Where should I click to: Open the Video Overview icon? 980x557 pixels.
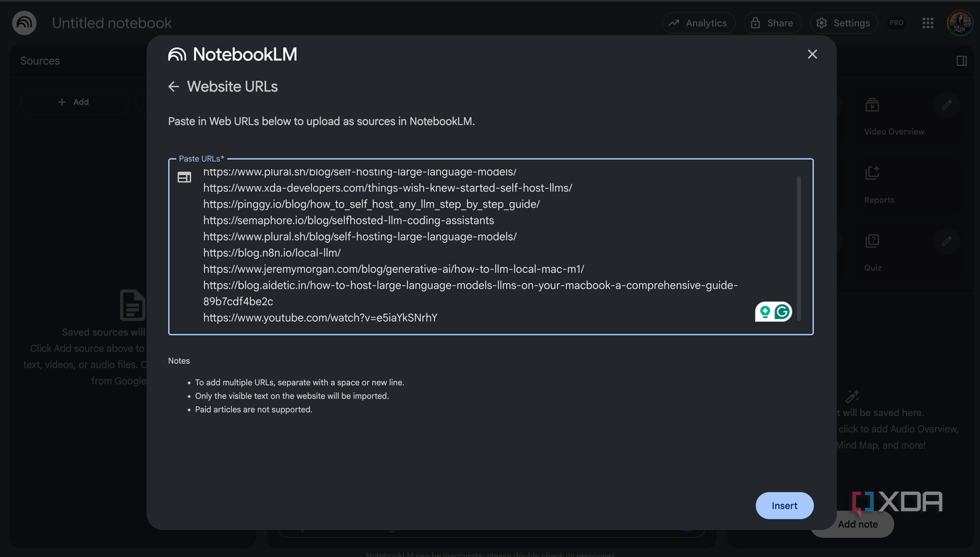pos(872,105)
